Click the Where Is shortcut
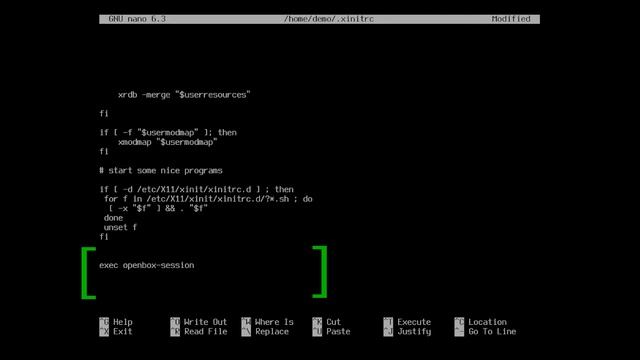The image size is (640, 360). pyautogui.click(x=268, y=322)
